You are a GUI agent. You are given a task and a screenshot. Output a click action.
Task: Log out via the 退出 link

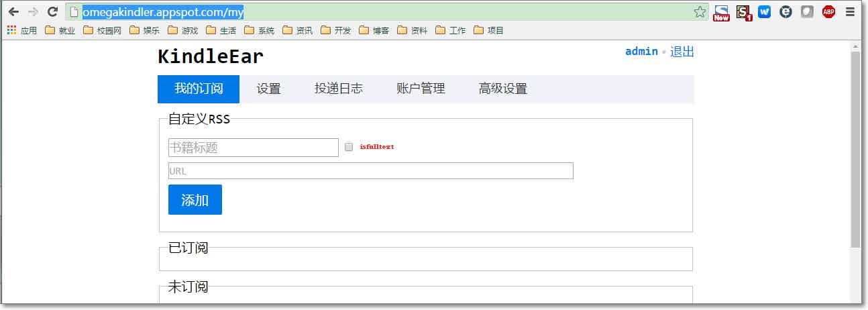pos(682,52)
